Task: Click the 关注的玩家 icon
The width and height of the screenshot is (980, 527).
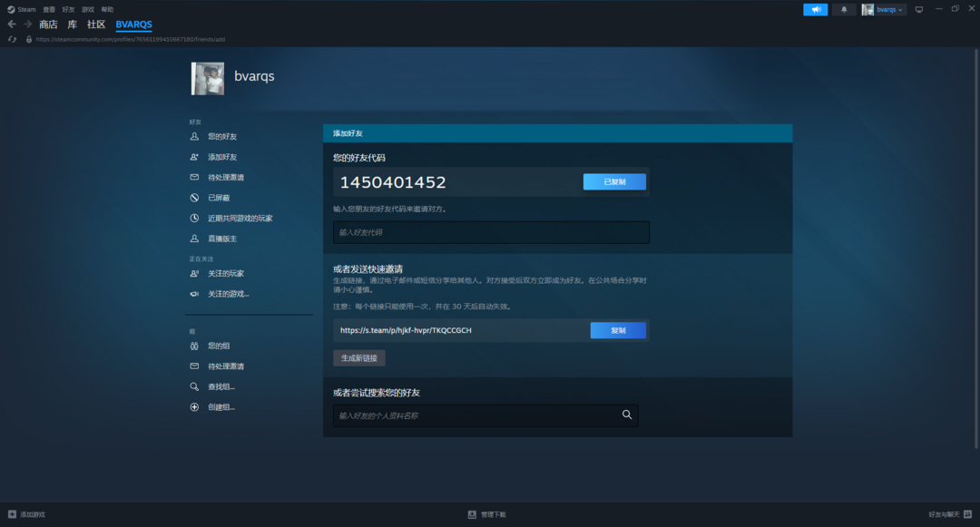Action: point(194,274)
